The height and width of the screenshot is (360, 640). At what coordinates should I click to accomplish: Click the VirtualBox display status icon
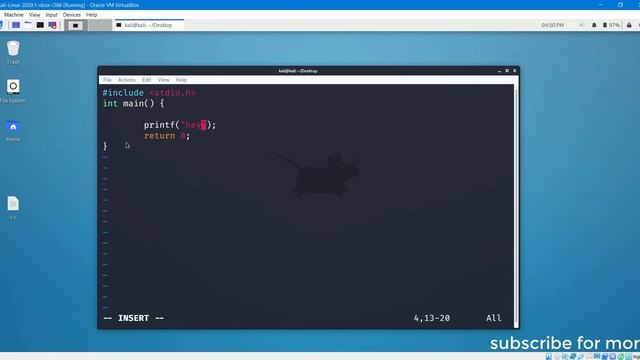point(597,357)
